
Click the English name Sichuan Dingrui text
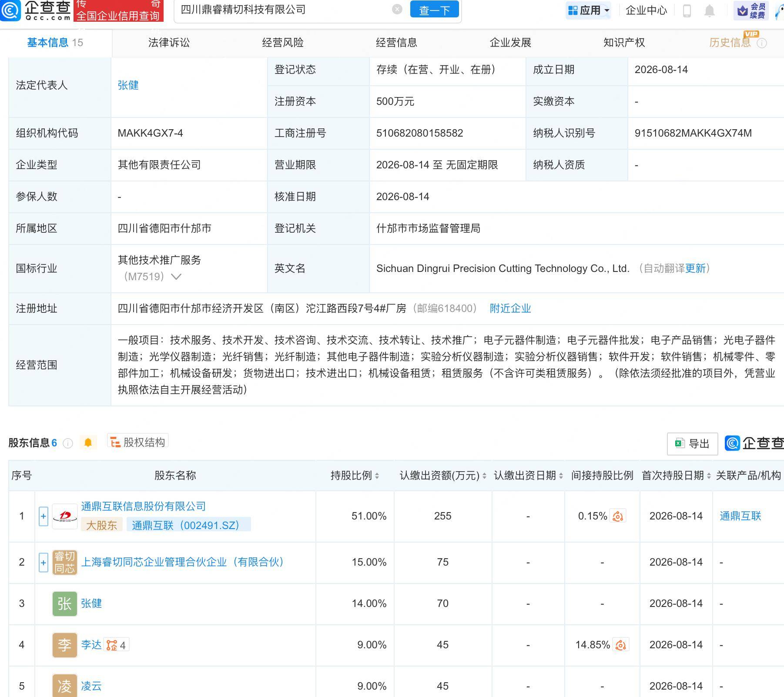coord(503,268)
